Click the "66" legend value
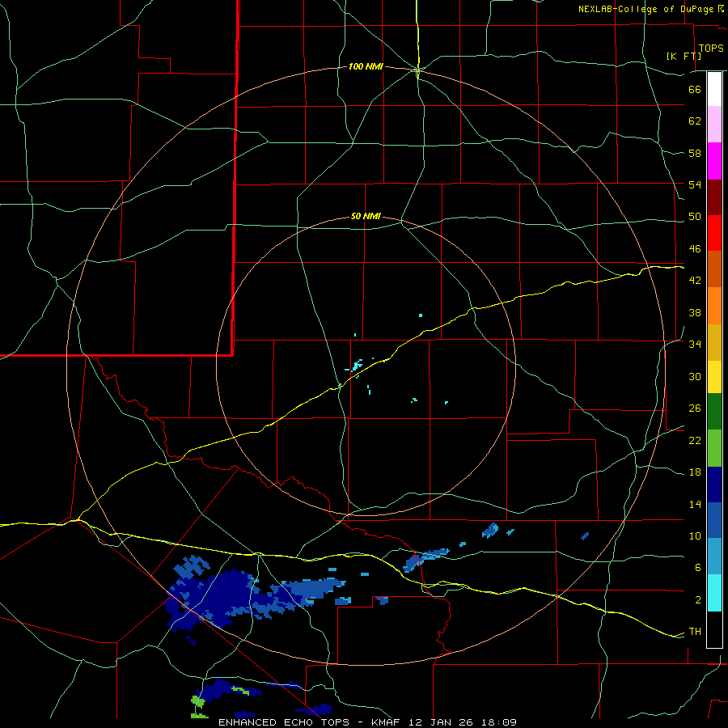 point(695,89)
